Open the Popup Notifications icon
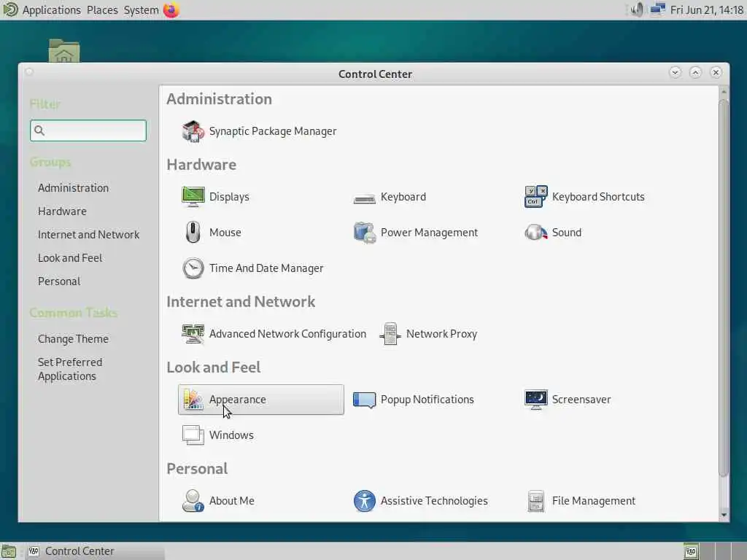This screenshot has width=747, height=560. point(365,400)
